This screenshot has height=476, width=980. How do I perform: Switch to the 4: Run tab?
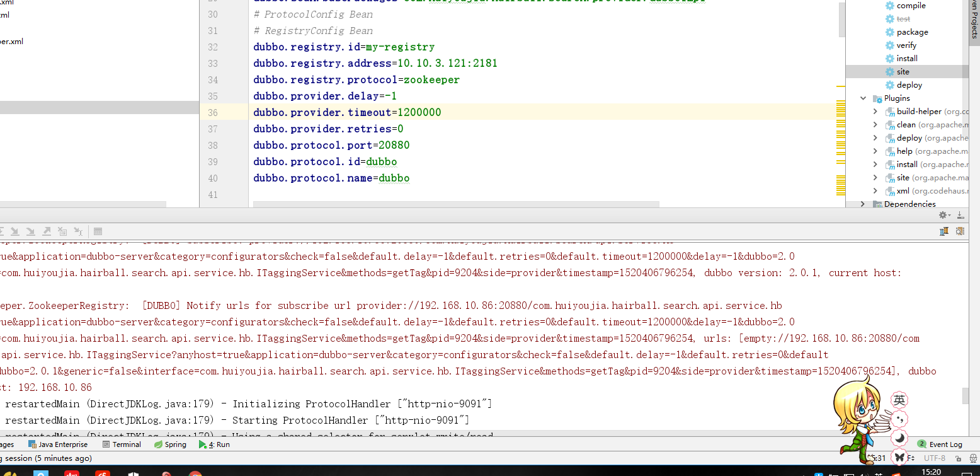[214, 444]
